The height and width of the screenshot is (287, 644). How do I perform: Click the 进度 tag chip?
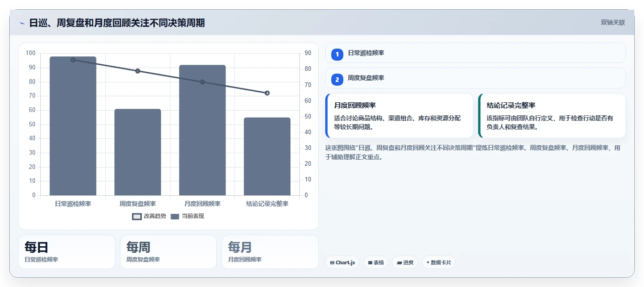point(405,262)
